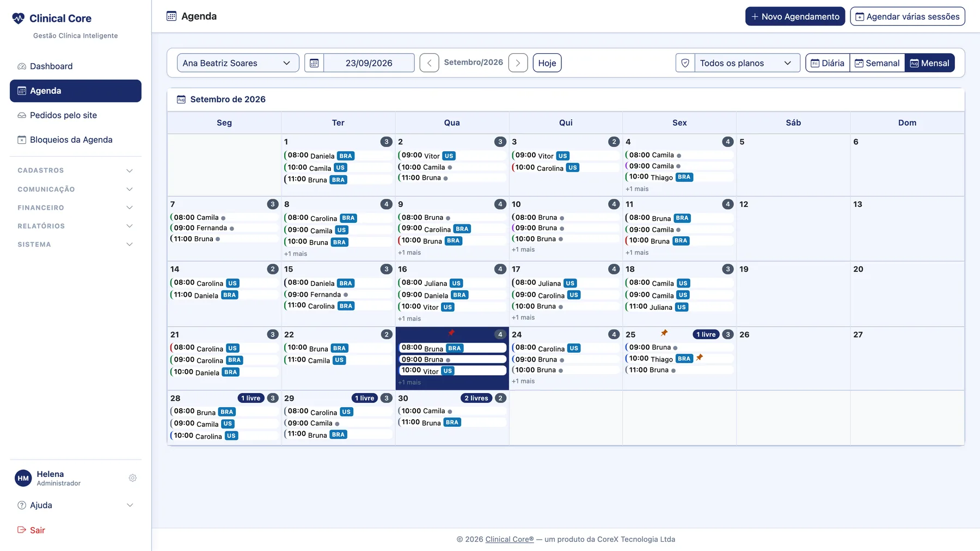Click the US badge on 09:00 Vitor day 3
980x551 pixels.
click(562, 156)
